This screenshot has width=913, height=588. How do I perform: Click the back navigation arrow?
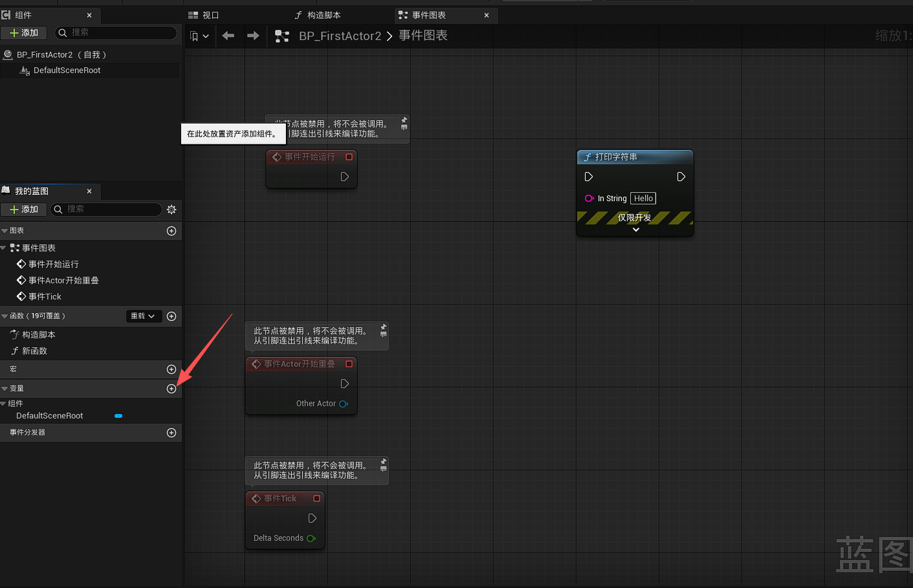coord(228,36)
